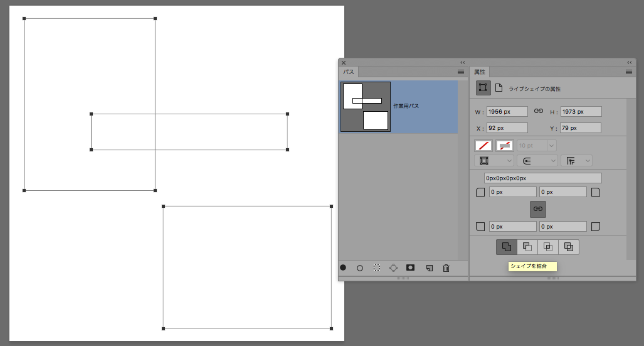
Task: Select top-left anchor of lower rectangle path
Action: (164, 206)
